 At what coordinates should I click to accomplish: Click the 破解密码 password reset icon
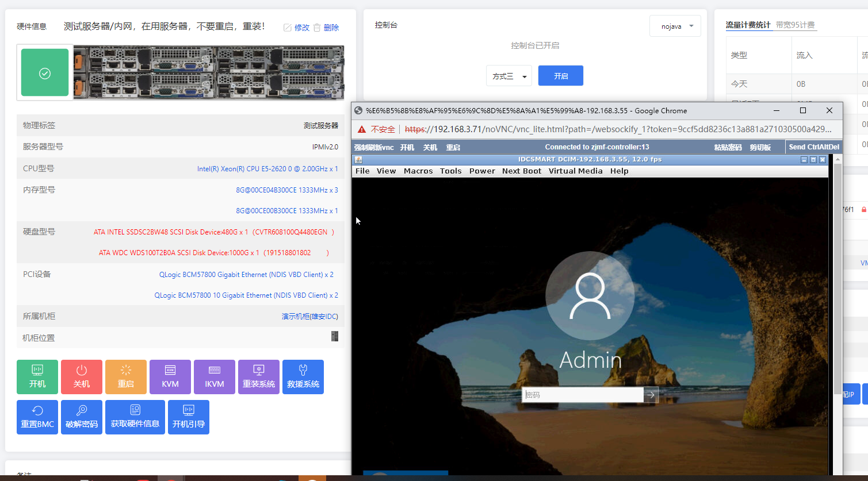(x=81, y=417)
